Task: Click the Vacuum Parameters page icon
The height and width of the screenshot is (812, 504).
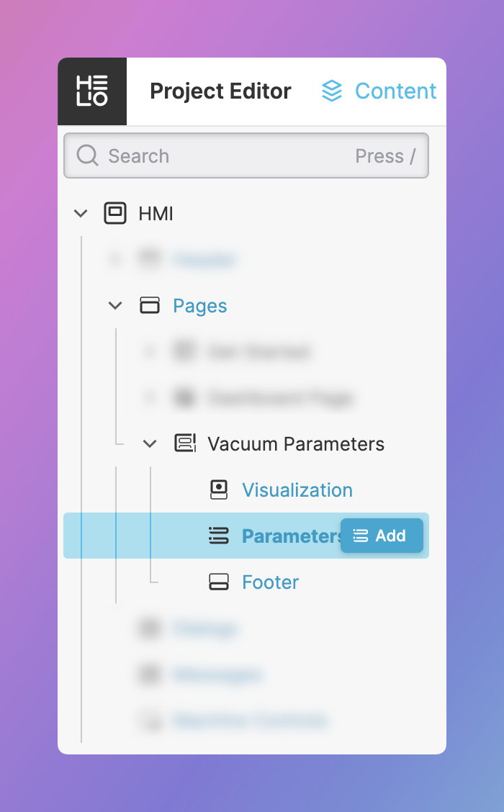Action: click(185, 443)
